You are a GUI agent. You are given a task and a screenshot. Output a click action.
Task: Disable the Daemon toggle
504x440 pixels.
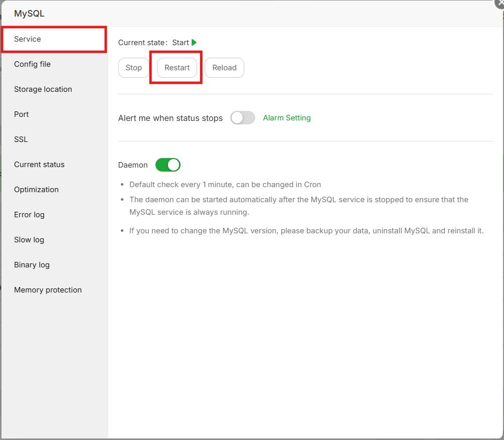point(167,165)
